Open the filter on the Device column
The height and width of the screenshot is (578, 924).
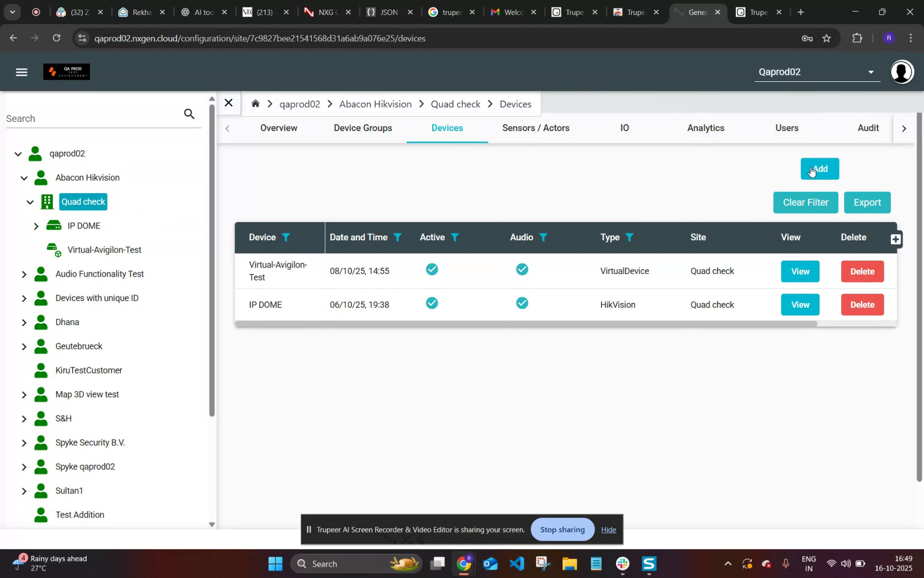click(287, 237)
